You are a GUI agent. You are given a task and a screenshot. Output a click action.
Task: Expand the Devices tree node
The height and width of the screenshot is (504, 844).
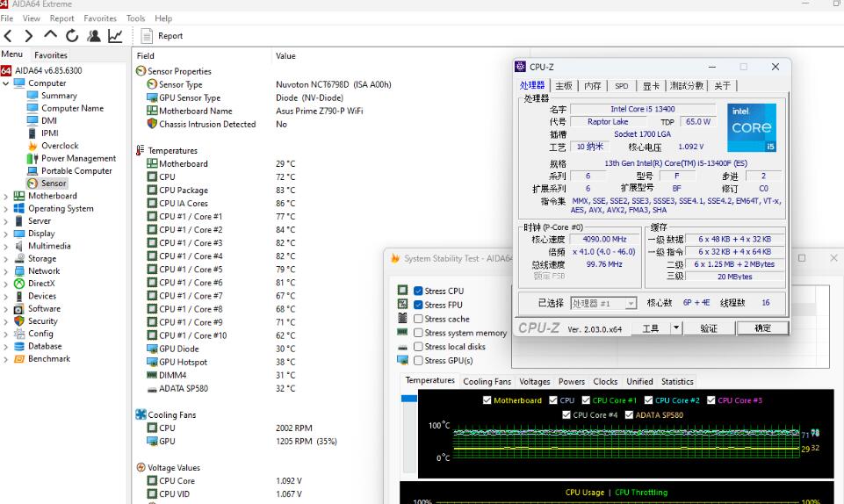pyautogui.click(x=6, y=297)
